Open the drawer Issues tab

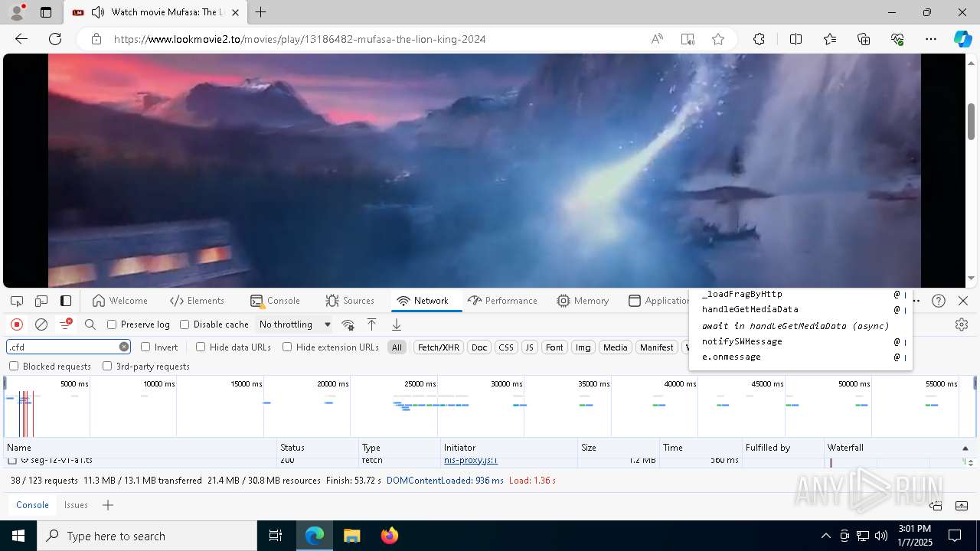pyautogui.click(x=76, y=505)
